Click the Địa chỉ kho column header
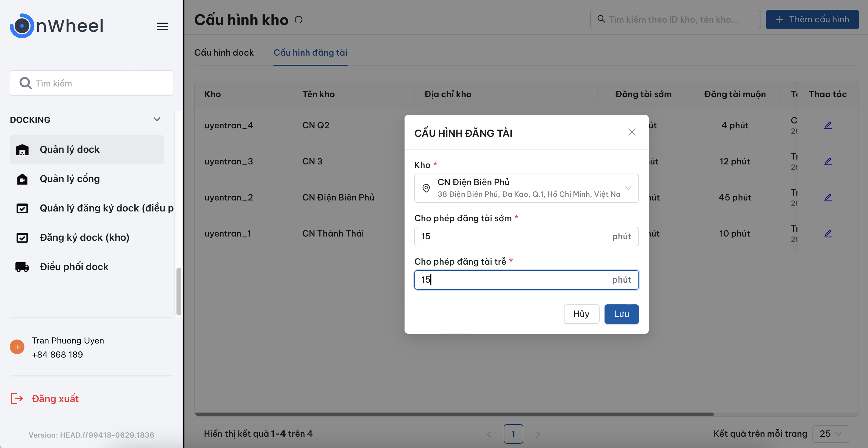 [448, 94]
